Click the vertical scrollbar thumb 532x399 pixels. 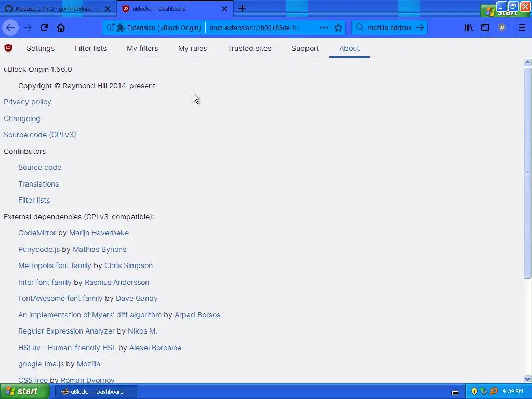[527, 172]
